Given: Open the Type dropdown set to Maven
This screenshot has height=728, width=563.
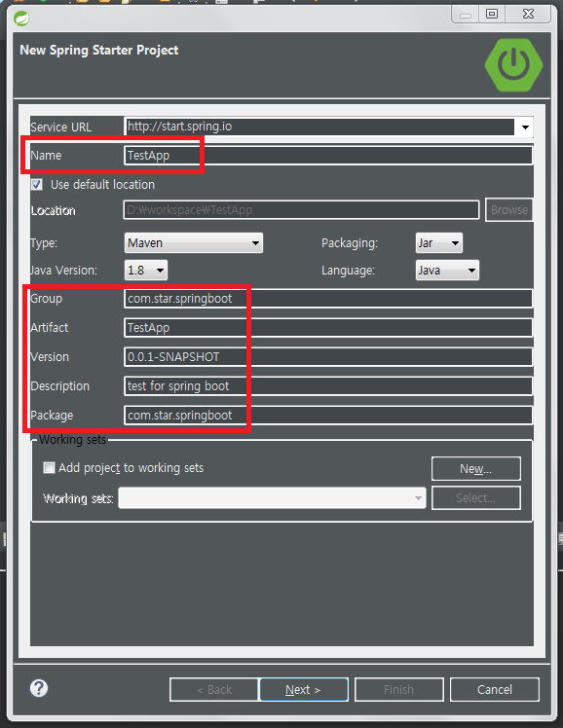Looking at the screenshot, I should [193, 242].
